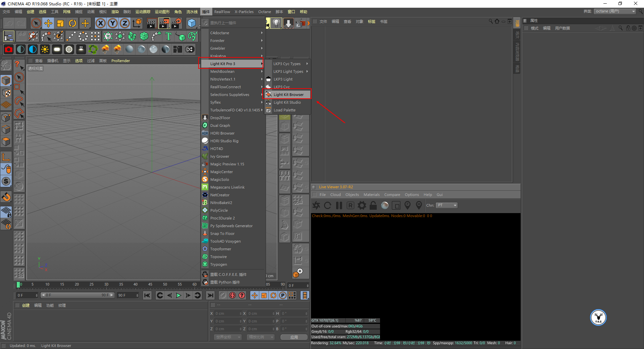Click frame 30 on timeline ruler
644x349 pixels.
tap(106, 285)
